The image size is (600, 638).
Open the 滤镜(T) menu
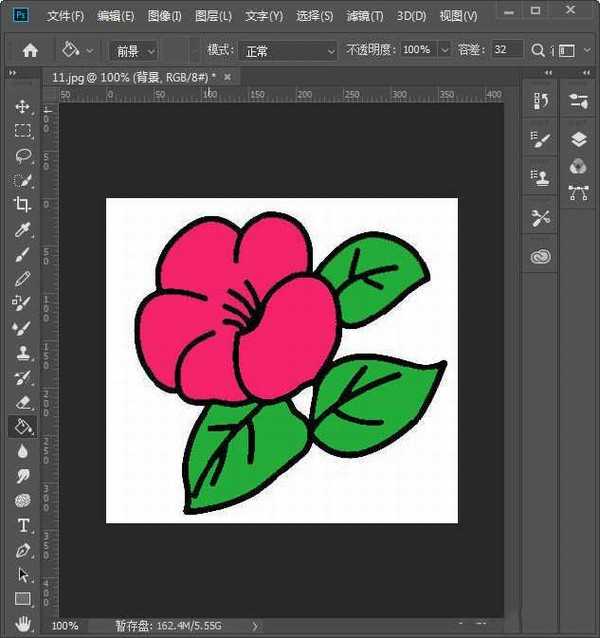365,17
